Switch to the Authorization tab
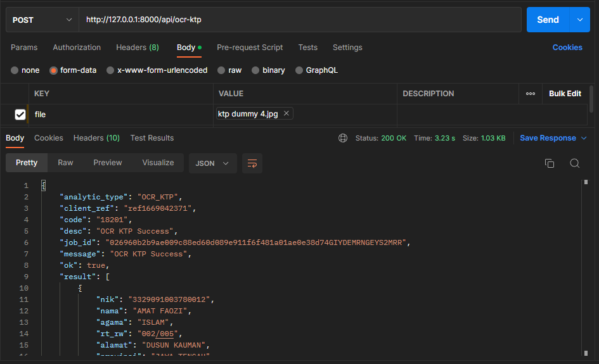Image resolution: width=599 pixels, height=364 pixels. pyautogui.click(x=77, y=47)
